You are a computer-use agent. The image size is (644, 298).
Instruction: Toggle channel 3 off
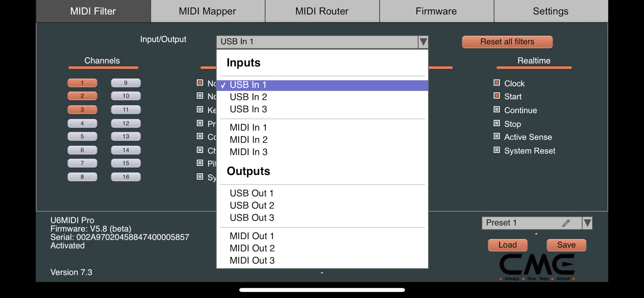(x=82, y=109)
